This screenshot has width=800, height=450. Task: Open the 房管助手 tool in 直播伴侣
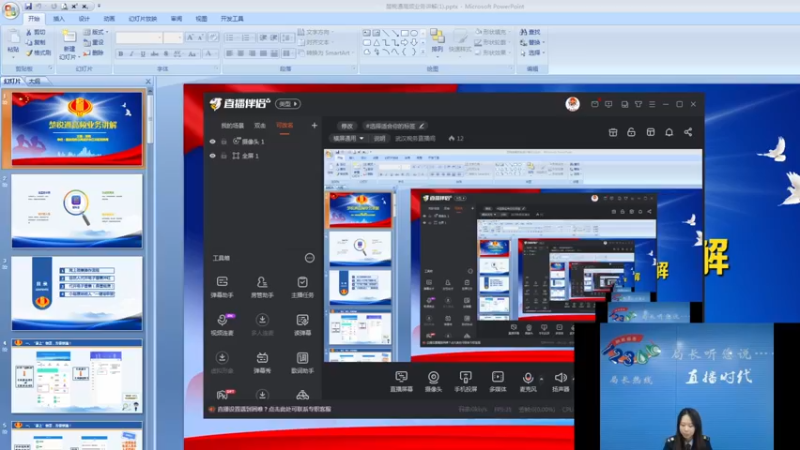(262, 287)
